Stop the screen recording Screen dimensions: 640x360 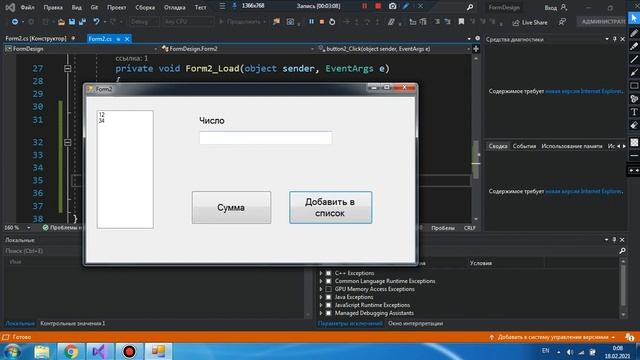coord(378,6)
